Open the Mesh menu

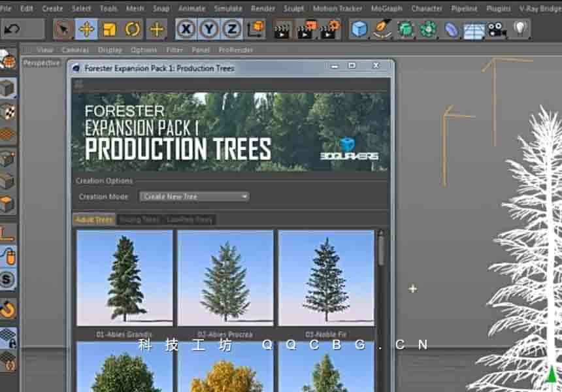click(135, 8)
